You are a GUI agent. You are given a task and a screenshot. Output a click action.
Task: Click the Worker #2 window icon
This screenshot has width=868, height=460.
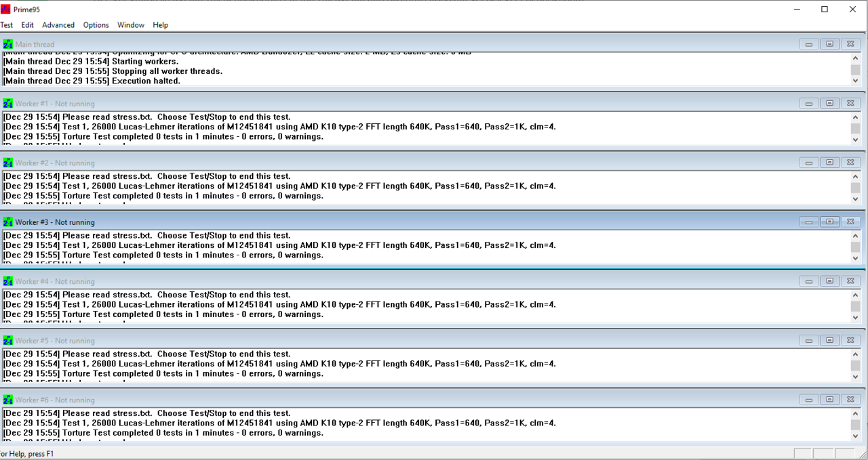[x=7, y=163]
